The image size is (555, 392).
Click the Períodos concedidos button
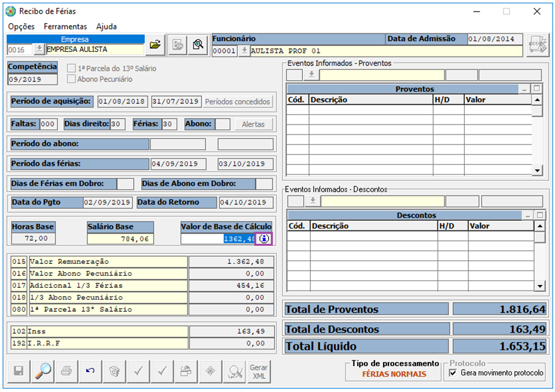(x=237, y=102)
